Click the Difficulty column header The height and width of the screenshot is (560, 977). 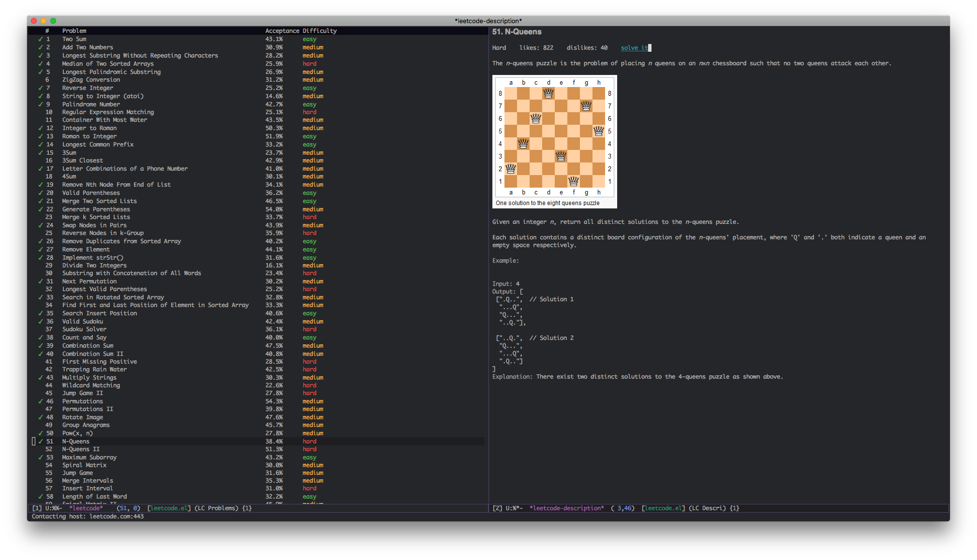[x=320, y=31]
